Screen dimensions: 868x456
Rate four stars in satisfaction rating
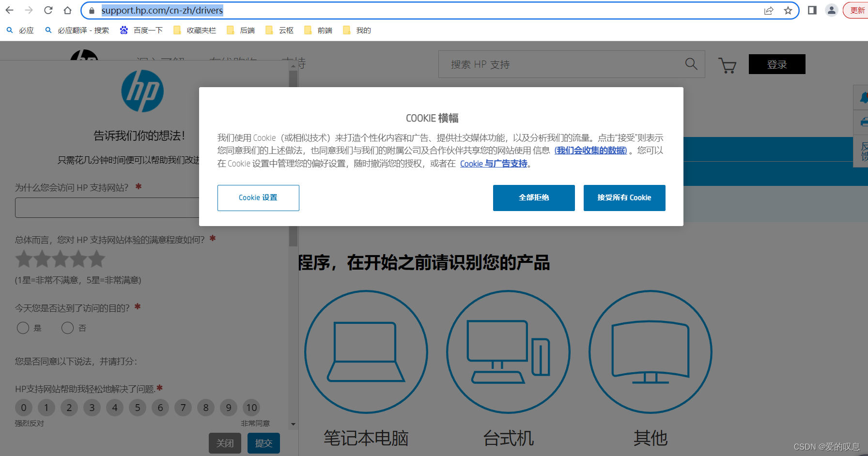[x=78, y=259]
